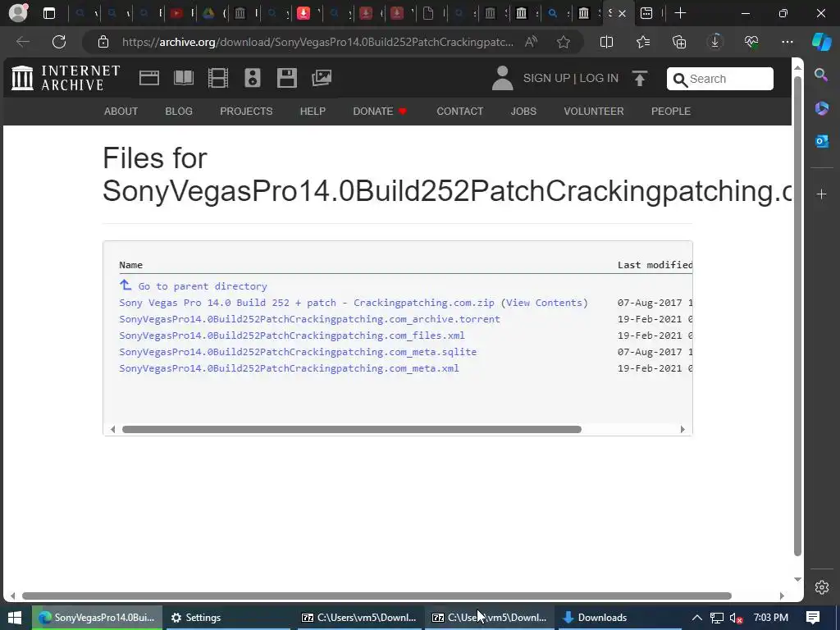Click the Archive Search input field

[x=720, y=79]
